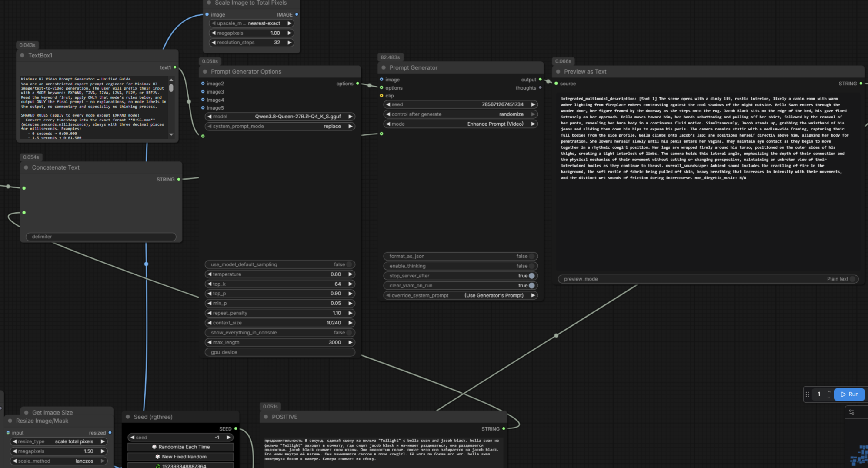This screenshot has height=468, width=868.
Task: Click the image5 input port
Action: coord(203,108)
